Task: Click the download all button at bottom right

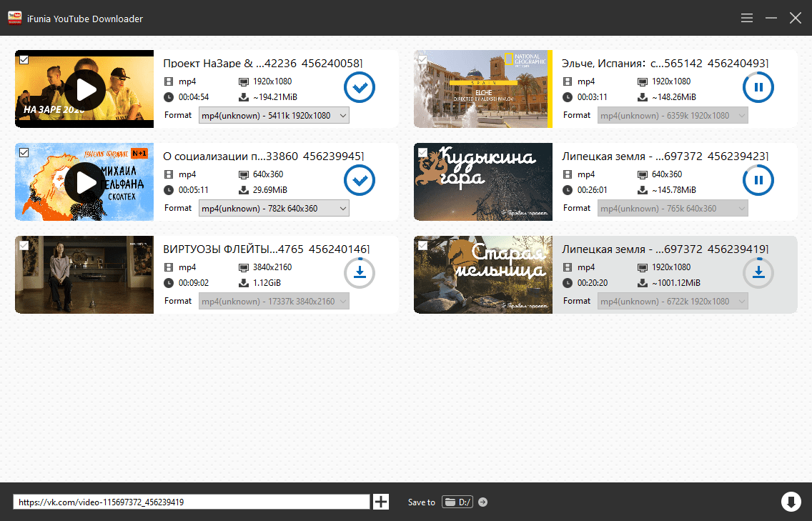Action: [x=791, y=502]
